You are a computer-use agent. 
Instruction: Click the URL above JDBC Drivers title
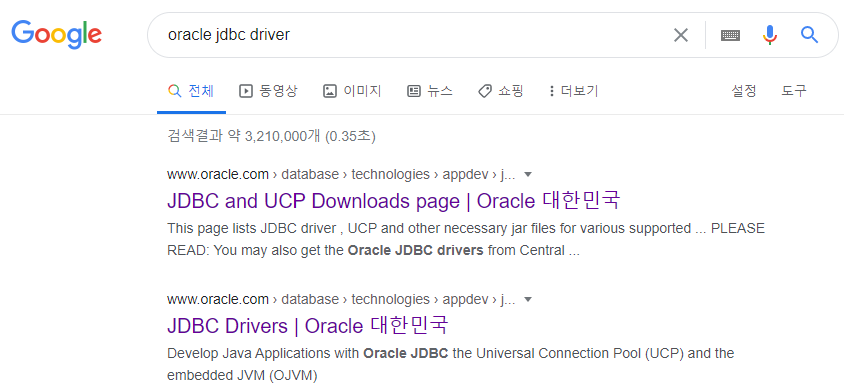(341, 299)
